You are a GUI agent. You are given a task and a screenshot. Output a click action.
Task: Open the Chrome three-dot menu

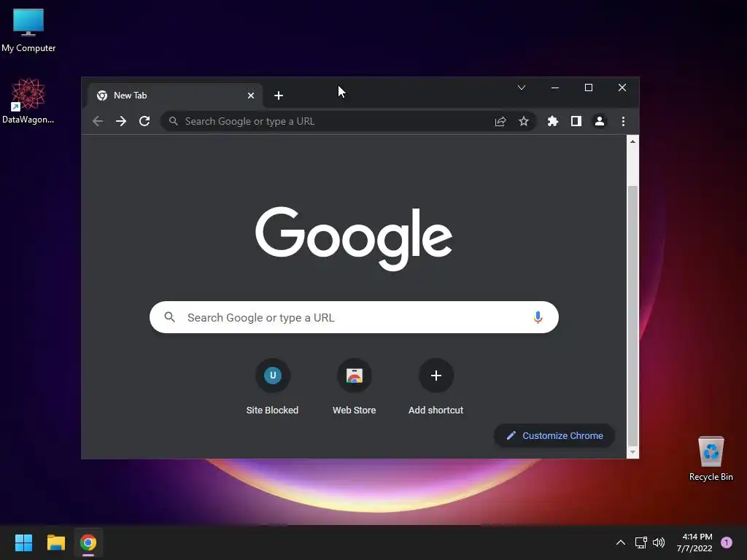(x=623, y=122)
